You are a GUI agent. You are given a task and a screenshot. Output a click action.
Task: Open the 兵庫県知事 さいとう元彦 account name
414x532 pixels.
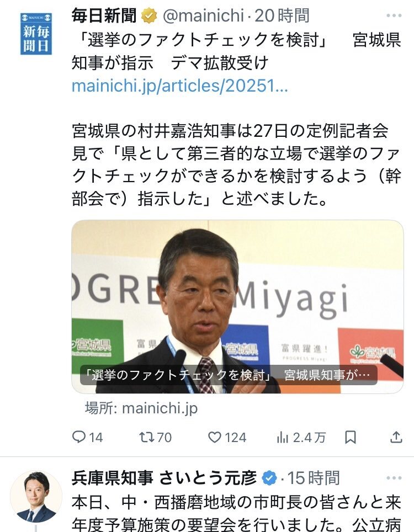coord(164,478)
